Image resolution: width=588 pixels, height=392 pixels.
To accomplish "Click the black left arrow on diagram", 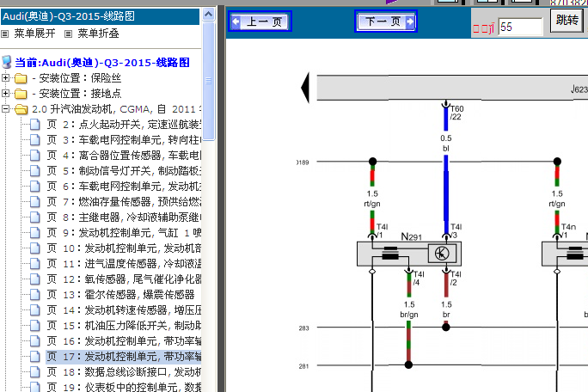I will coord(304,88).
